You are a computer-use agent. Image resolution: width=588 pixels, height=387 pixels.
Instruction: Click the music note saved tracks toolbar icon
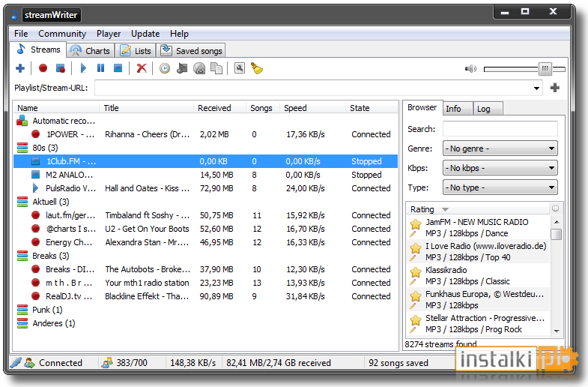click(182, 68)
